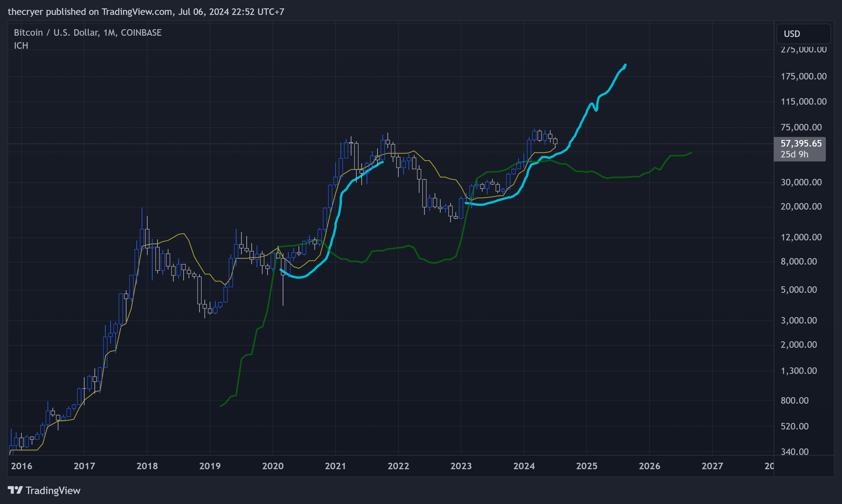Click the 20,000.00 price axis label
This screenshot has width=842, height=504.
click(x=801, y=206)
